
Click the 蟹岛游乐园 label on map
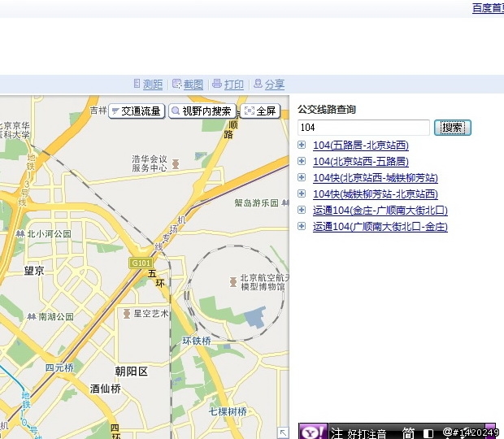(x=256, y=202)
